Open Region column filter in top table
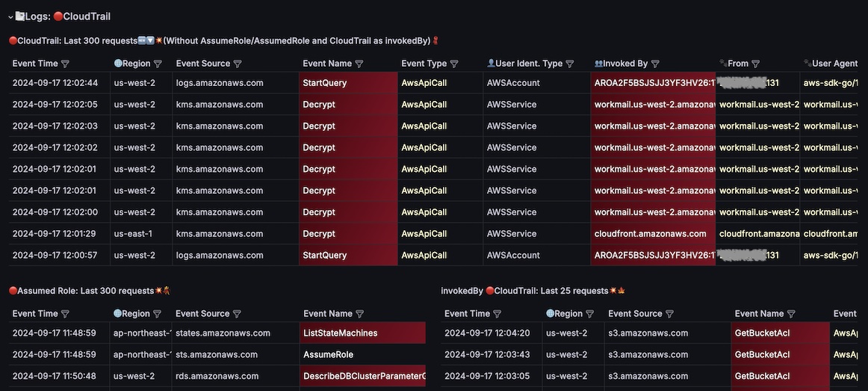 click(x=158, y=64)
